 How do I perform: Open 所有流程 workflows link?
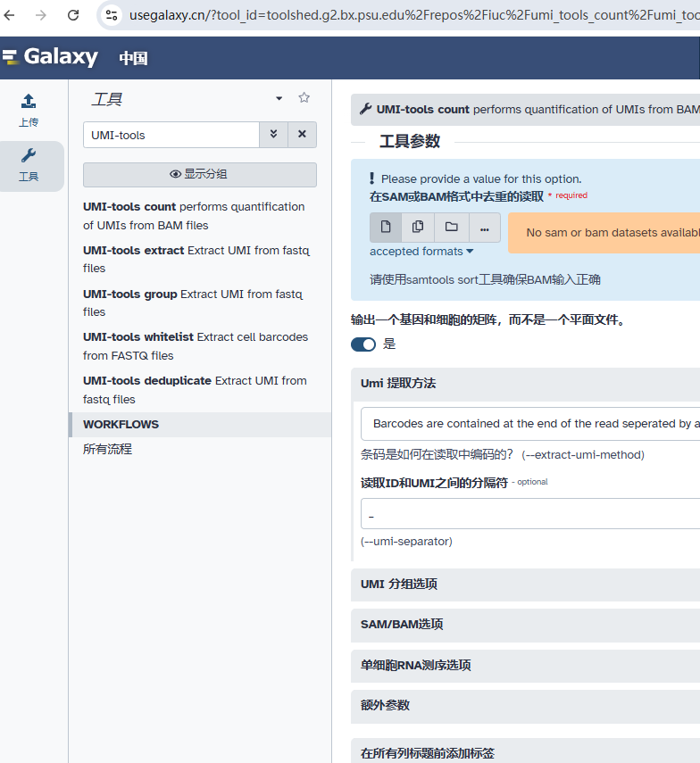107,449
